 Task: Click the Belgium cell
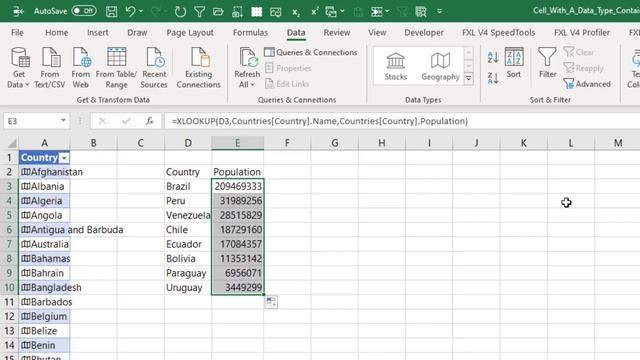[44, 316]
